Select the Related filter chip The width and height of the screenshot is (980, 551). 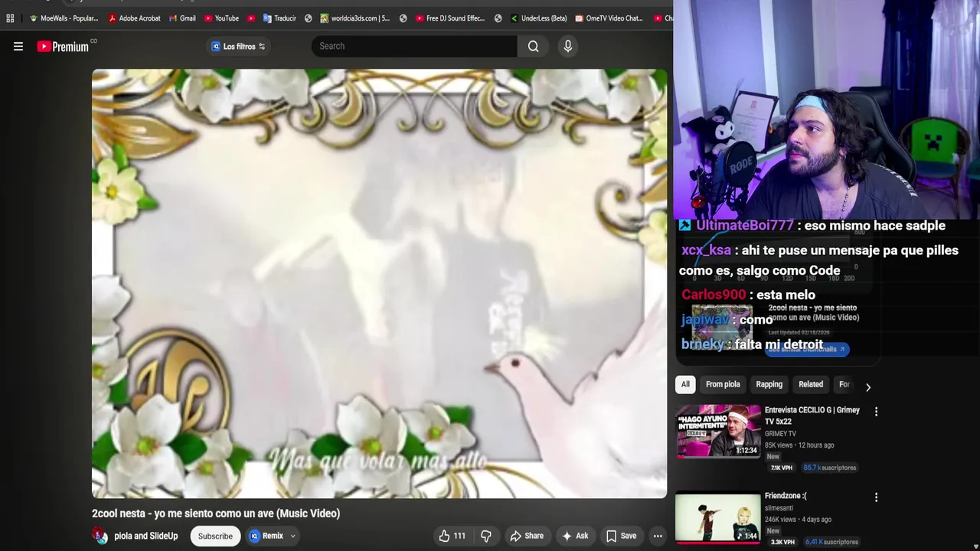(x=811, y=384)
